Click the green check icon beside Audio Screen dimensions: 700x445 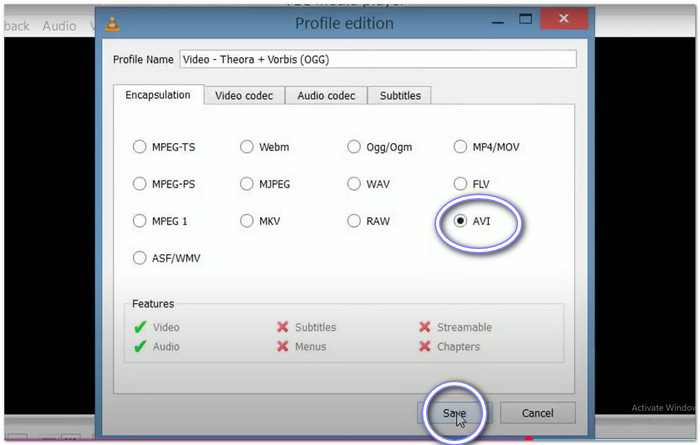[x=140, y=346]
